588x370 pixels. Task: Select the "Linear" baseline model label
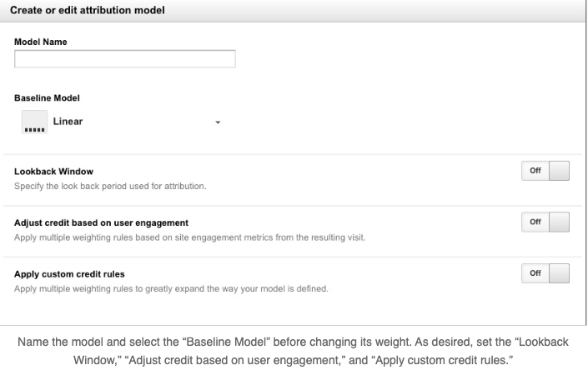tap(68, 122)
